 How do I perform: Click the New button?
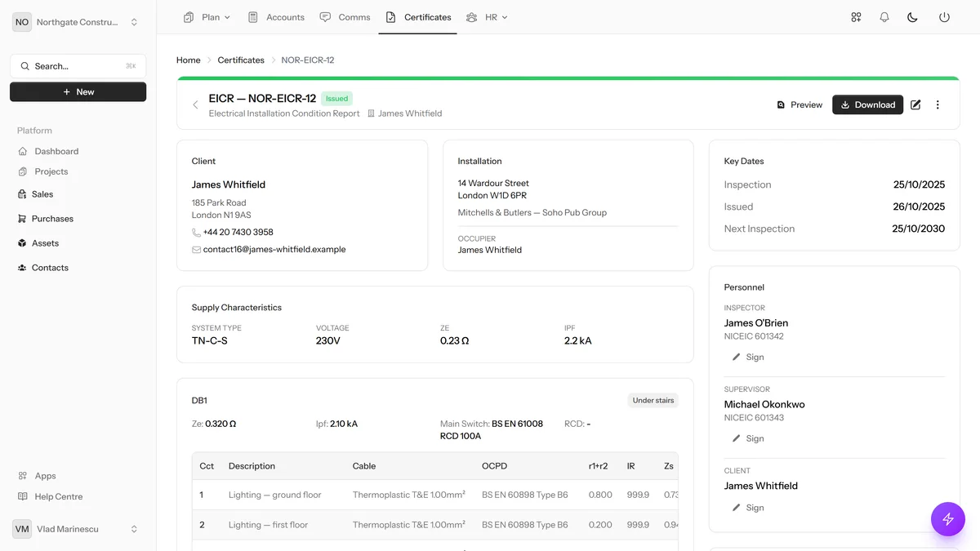tap(78, 92)
